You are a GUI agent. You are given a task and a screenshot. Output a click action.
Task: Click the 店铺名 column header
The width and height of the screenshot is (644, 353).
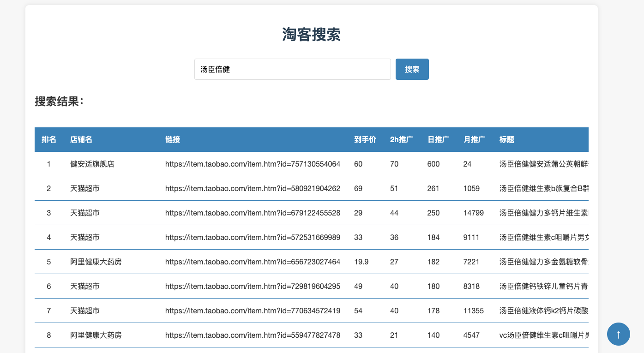coord(81,140)
